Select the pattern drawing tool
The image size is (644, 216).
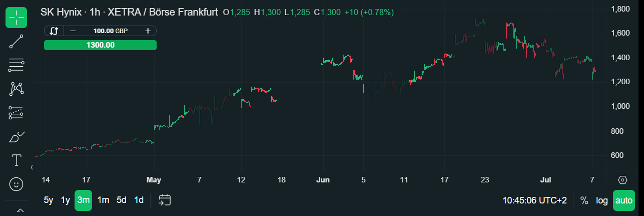[x=16, y=89]
